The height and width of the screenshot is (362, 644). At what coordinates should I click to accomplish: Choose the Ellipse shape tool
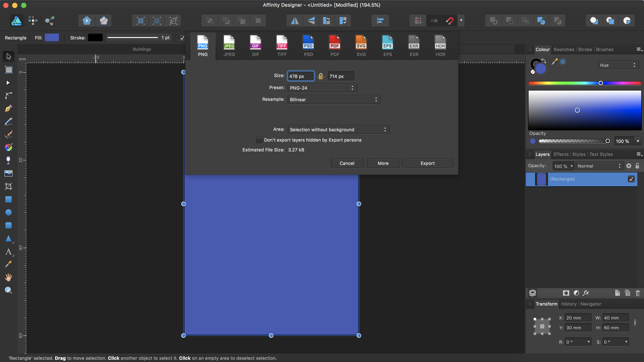(x=8, y=212)
